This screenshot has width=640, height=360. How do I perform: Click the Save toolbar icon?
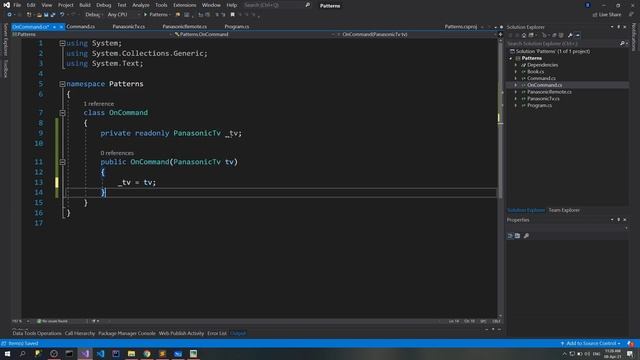click(x=46, y=15)
